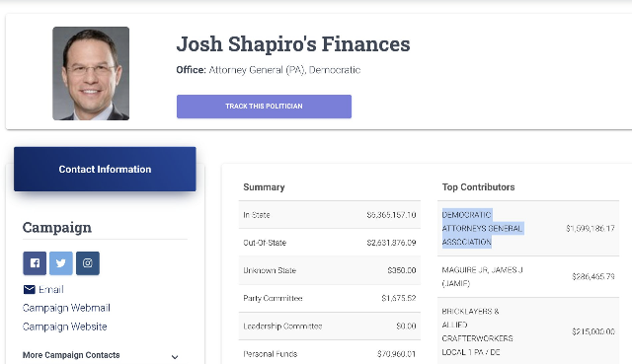Click the Bricklayers & Allied Craftworkers row
The image size is (632, 364).
[x=528, y=331]
